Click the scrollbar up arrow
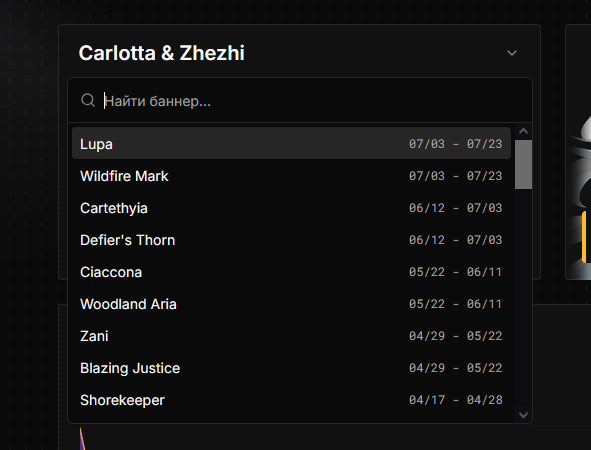 523,131
